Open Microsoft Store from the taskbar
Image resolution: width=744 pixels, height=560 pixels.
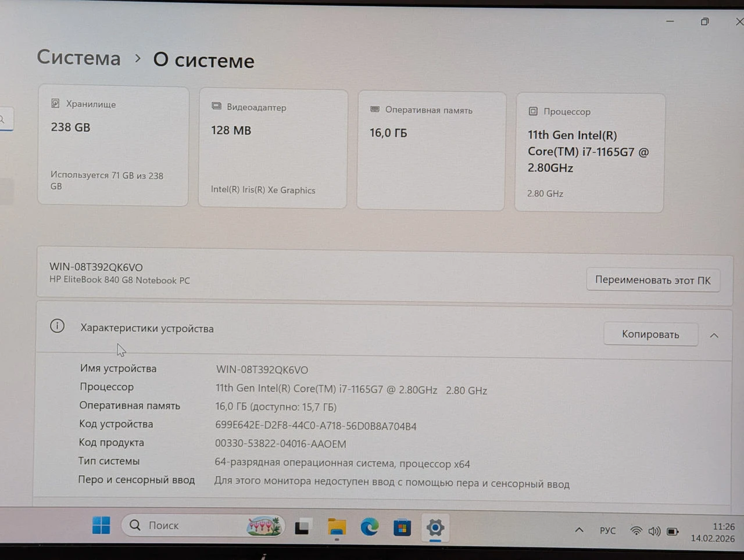coord(402,528)
